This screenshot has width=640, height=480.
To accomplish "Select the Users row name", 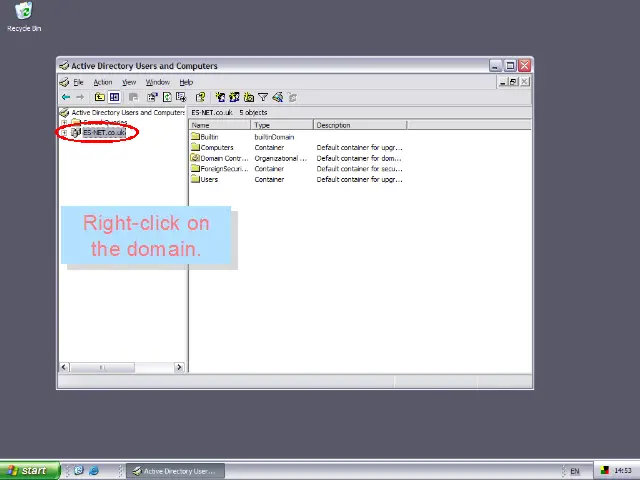I will (209, 179).
